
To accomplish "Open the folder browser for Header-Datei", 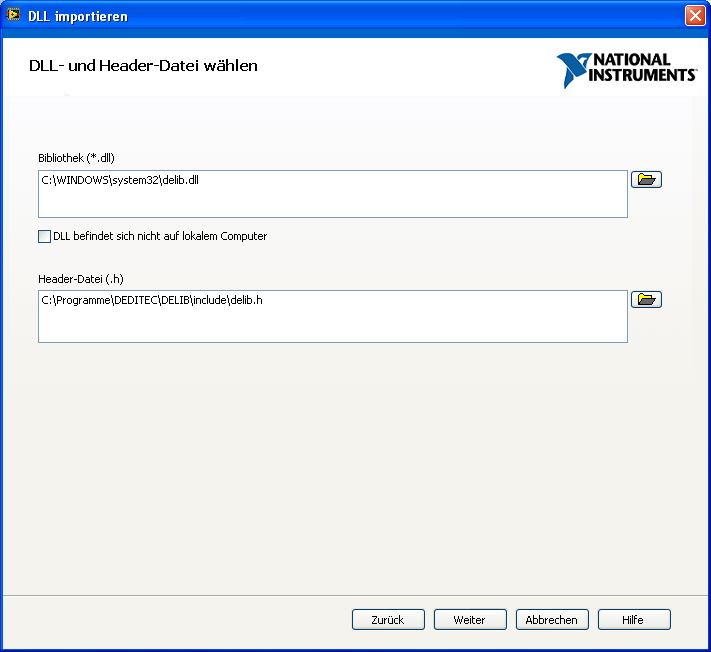I will coord(646,300).
